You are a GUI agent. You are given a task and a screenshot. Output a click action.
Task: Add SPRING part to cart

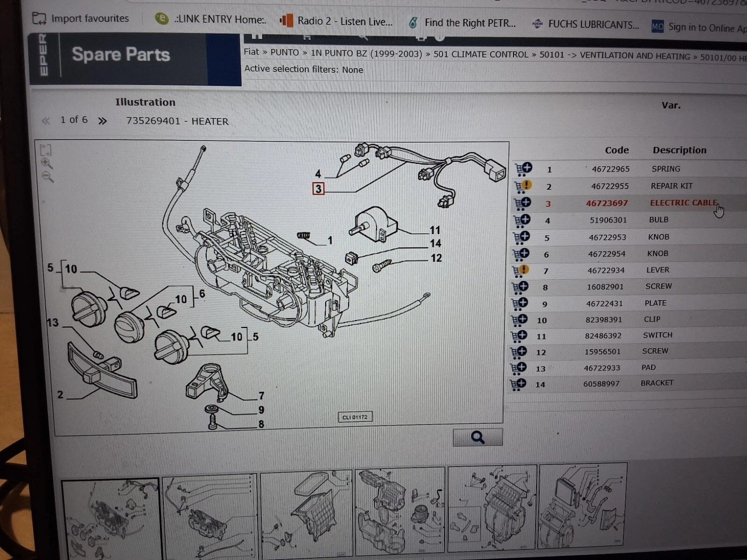tap(523, 169)
